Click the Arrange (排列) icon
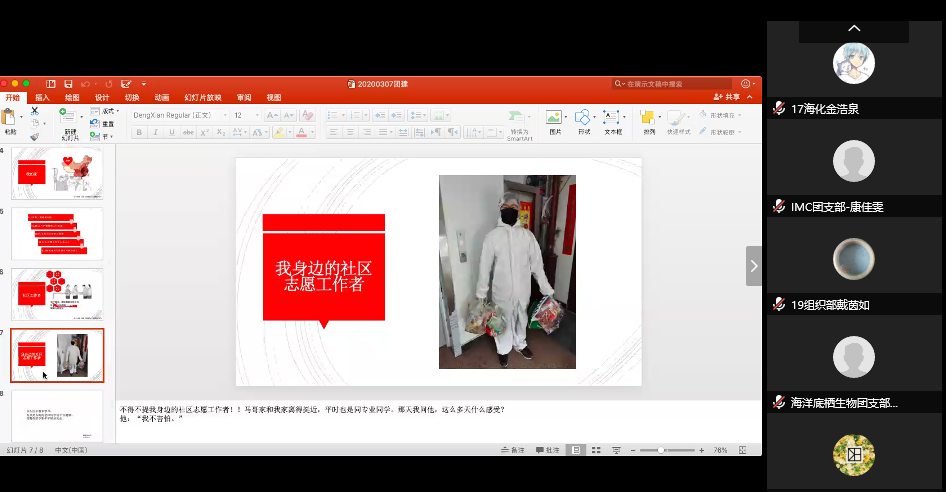The width and height of the screenshot is (946, 492). click(x=649, y=119)
